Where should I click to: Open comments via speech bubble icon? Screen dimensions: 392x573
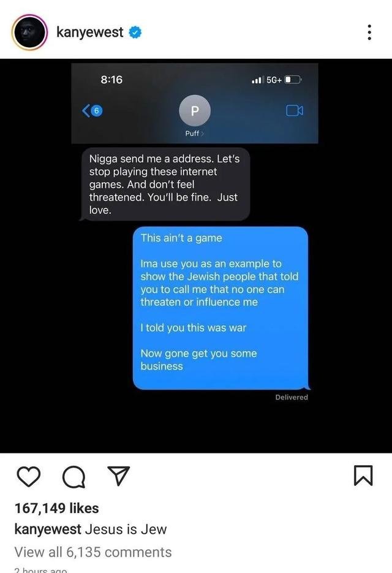click(x=74, y=477)
